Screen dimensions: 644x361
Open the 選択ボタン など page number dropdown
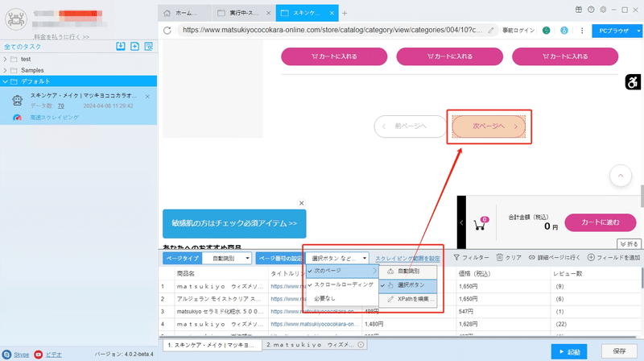coord(337,258)
